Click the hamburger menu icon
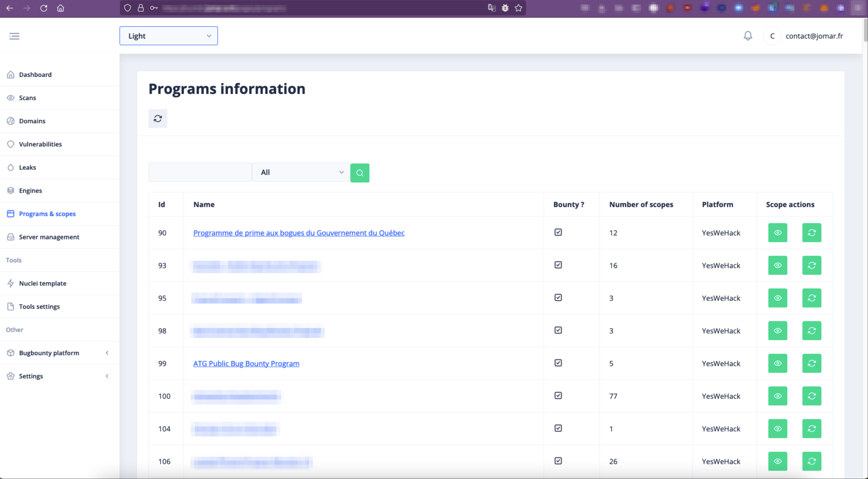Image resolution: width=868 pixels, height=479 pixels. click(14, 36)
